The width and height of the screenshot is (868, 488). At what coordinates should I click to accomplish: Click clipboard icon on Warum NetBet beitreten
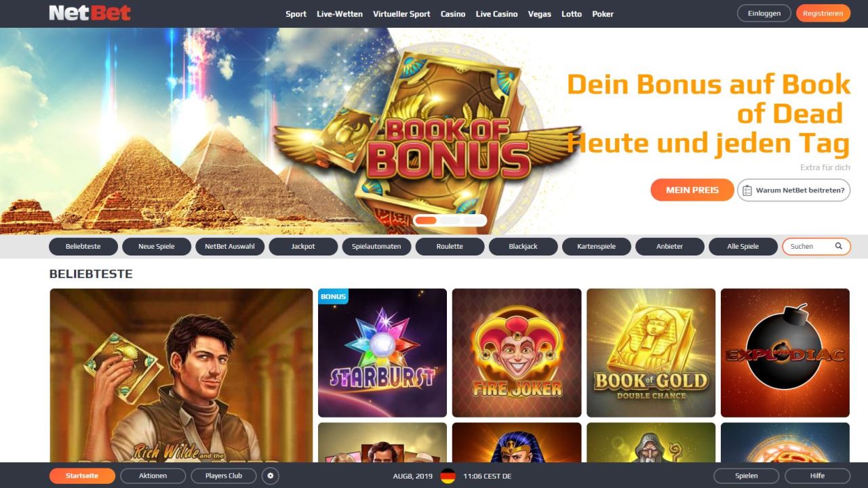(746, 190)
